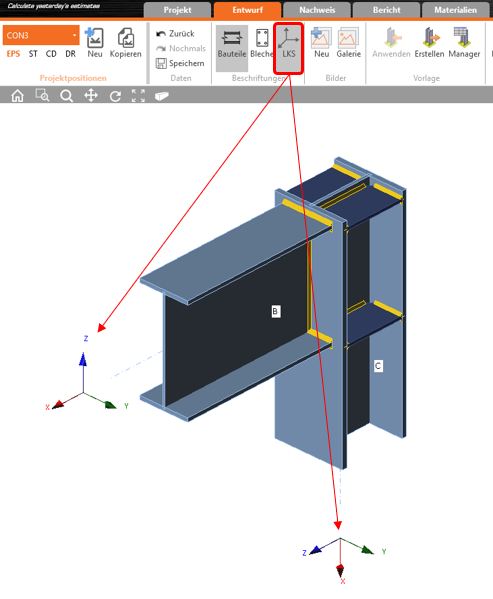Open the template Manager
This screenshot has height=599, width=493.
464,42
